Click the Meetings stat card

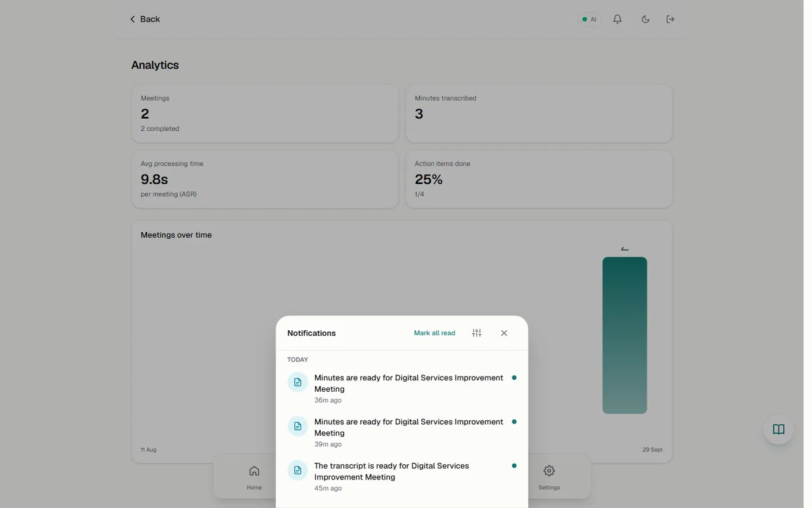tap(265, 114)
